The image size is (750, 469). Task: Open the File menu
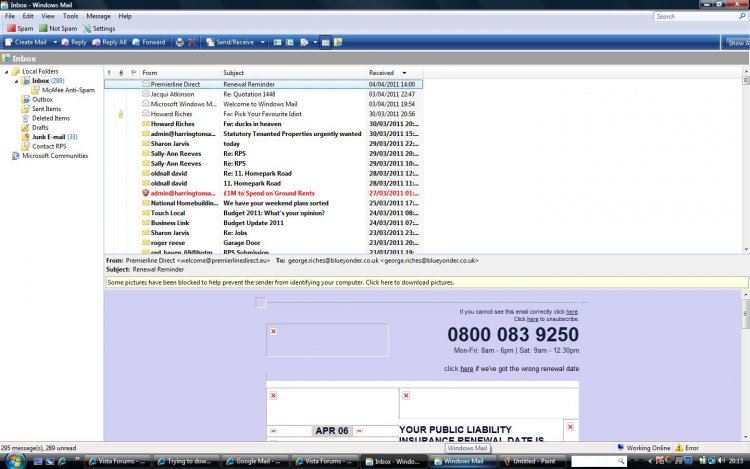click(x=10, y=16)
